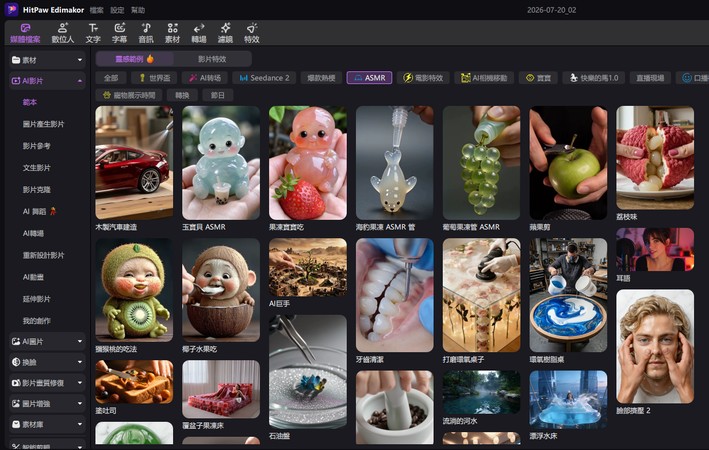Select the 葡萄果凍管 ASMR template

[x=482, y=163]
